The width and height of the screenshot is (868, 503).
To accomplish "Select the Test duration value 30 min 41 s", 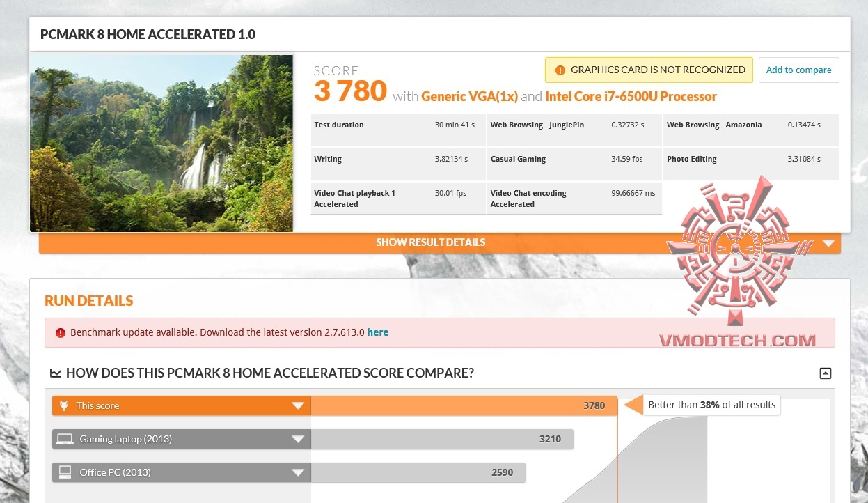I will click(455, 125).
